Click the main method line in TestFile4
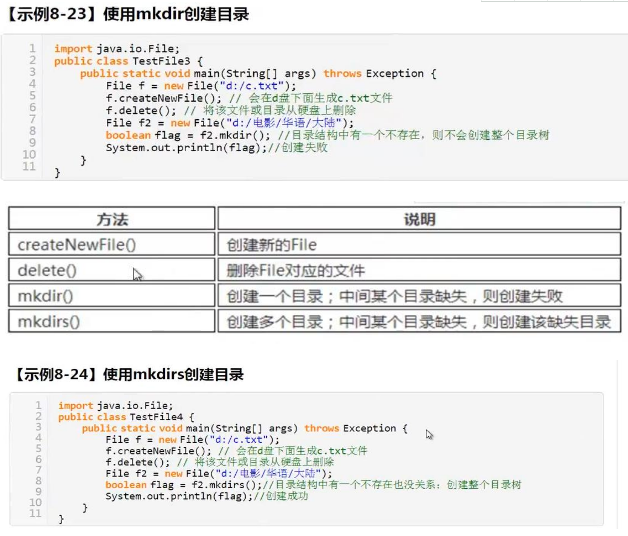 coord(245,428)
